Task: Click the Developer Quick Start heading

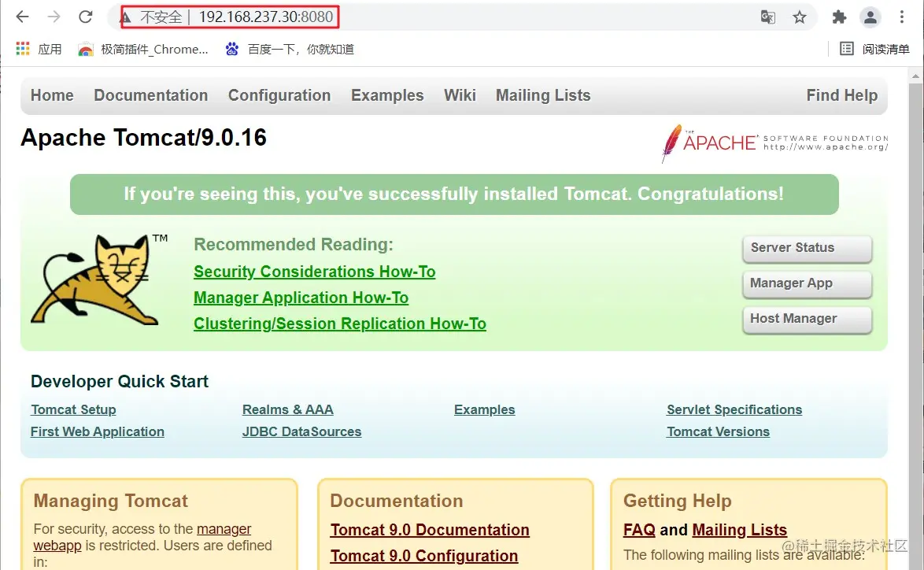Action: [x=120, y=381]
